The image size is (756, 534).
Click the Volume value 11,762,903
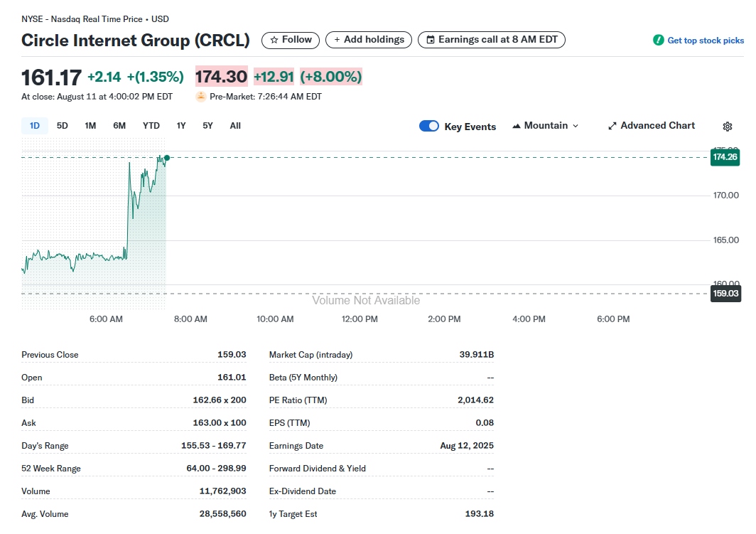[x=223, y=491]
